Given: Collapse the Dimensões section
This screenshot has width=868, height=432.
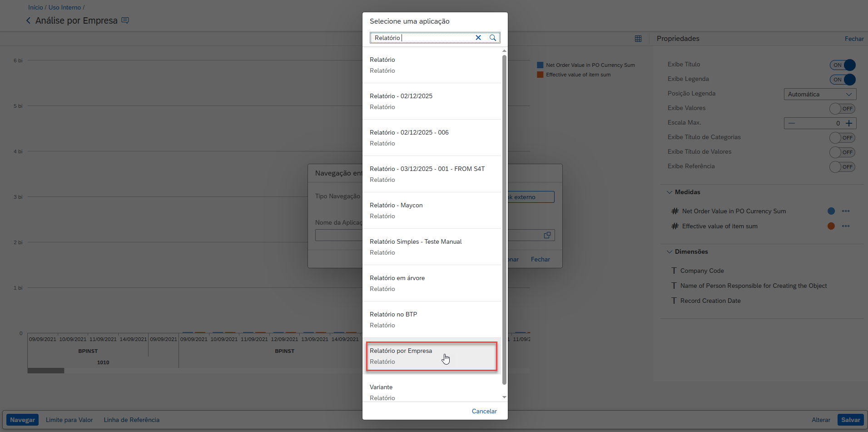Looking at the screenshot, I should [670, 251].
